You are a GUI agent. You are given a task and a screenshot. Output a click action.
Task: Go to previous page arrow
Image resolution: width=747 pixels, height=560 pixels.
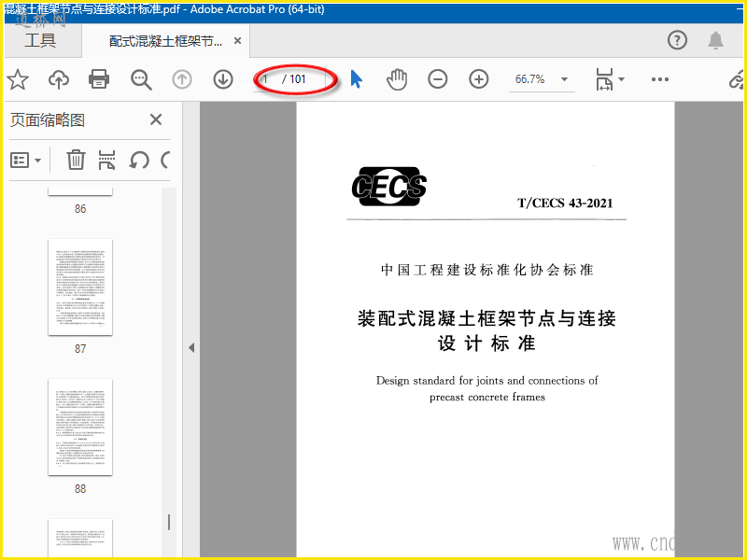coord(182,79)
